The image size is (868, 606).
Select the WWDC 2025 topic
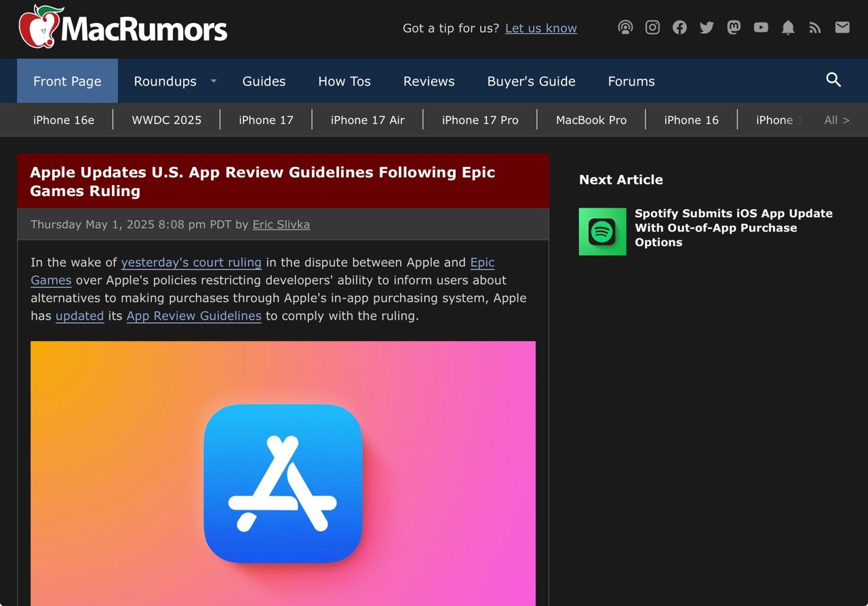point(166,120)
